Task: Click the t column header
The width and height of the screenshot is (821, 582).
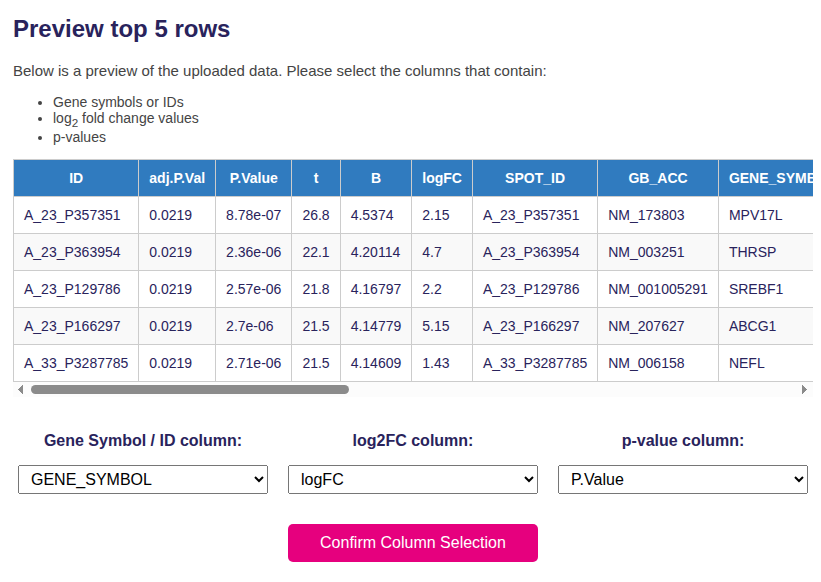Action: pyautogui.click(x=316, y=178)
